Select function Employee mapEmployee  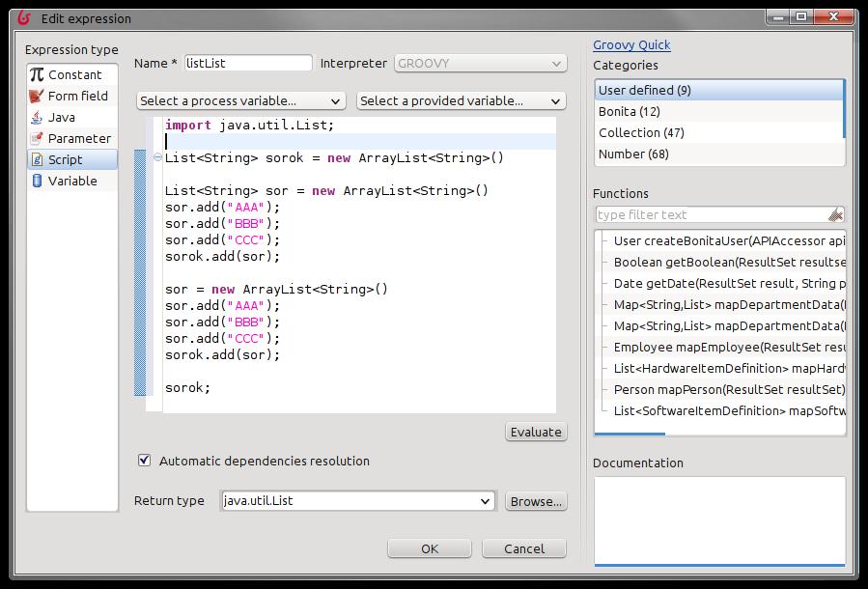(729, 347)
